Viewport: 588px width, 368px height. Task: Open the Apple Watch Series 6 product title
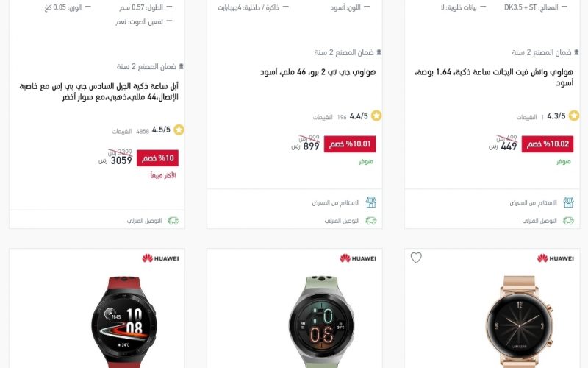tap(99, 91)
